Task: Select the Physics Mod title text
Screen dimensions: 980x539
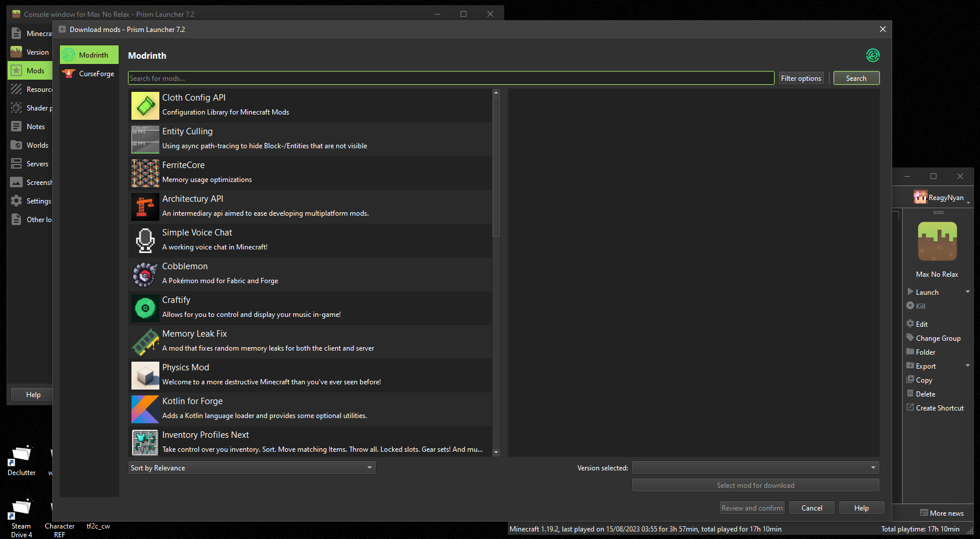Action: click(x=186, y=367)
